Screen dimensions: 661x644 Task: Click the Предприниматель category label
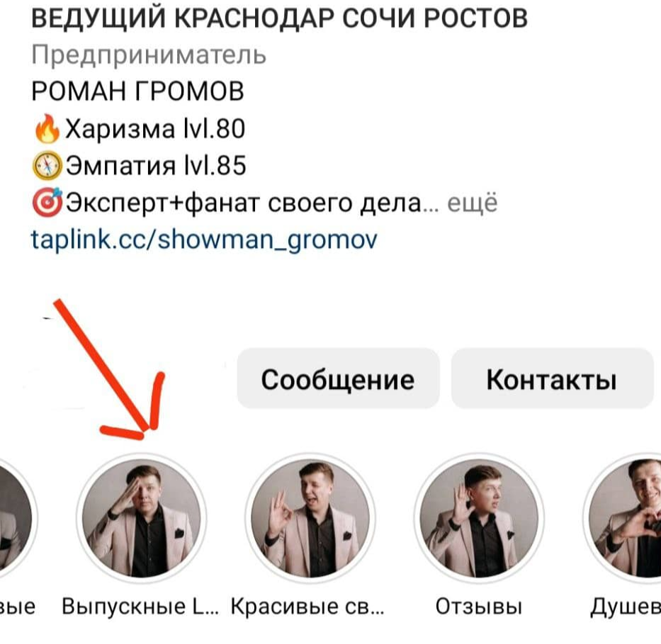149,55
